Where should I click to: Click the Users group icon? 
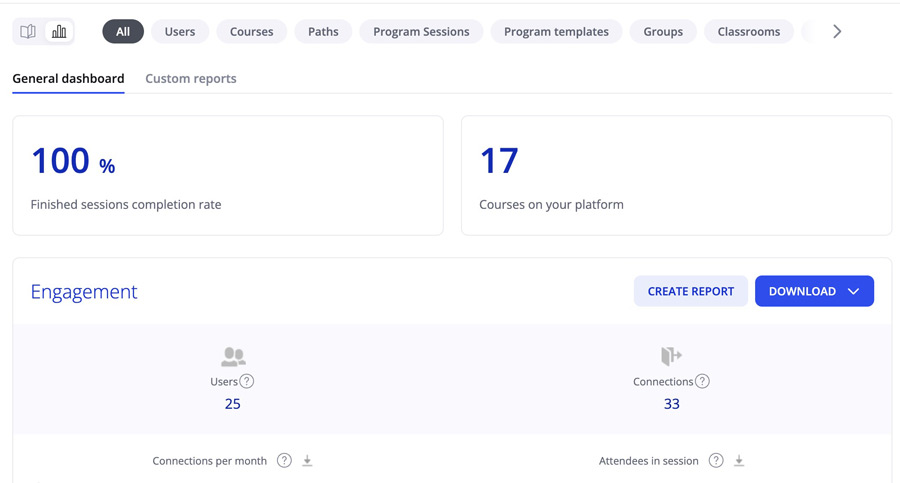coord(233,357)
